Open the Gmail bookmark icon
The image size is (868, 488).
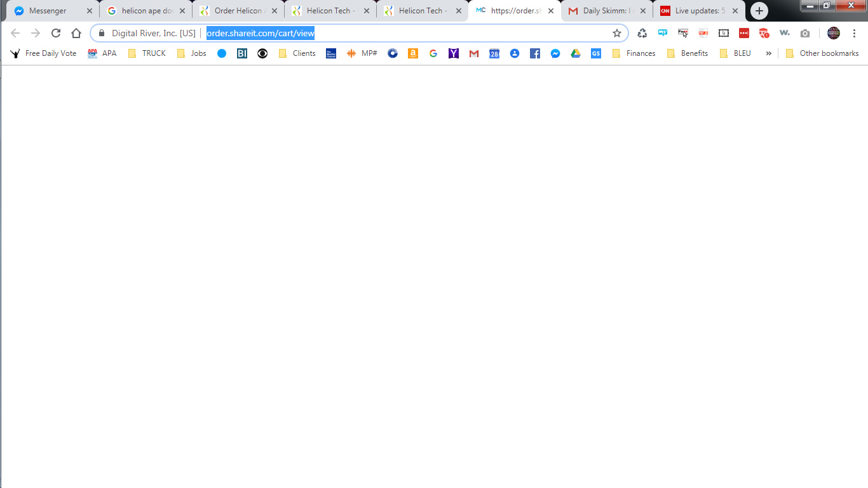473,53
